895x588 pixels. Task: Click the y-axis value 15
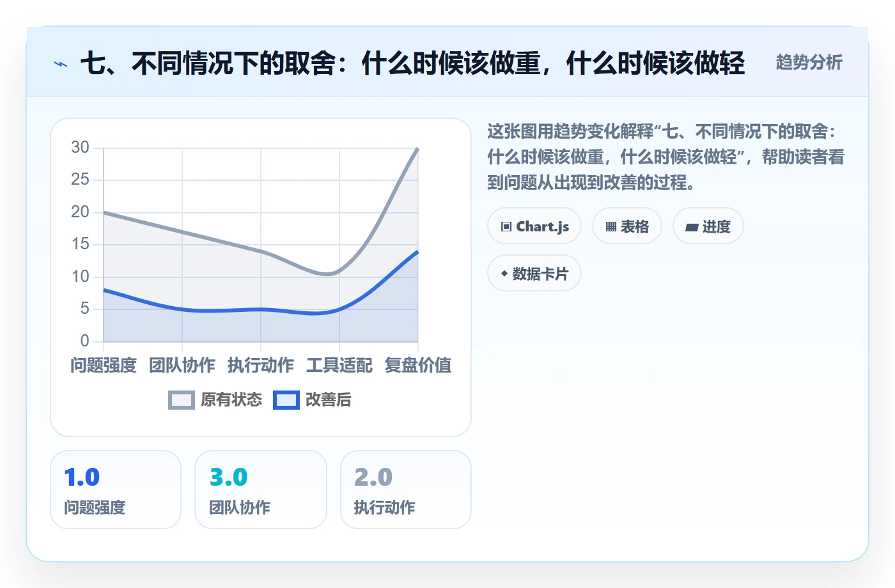(80, 244)
